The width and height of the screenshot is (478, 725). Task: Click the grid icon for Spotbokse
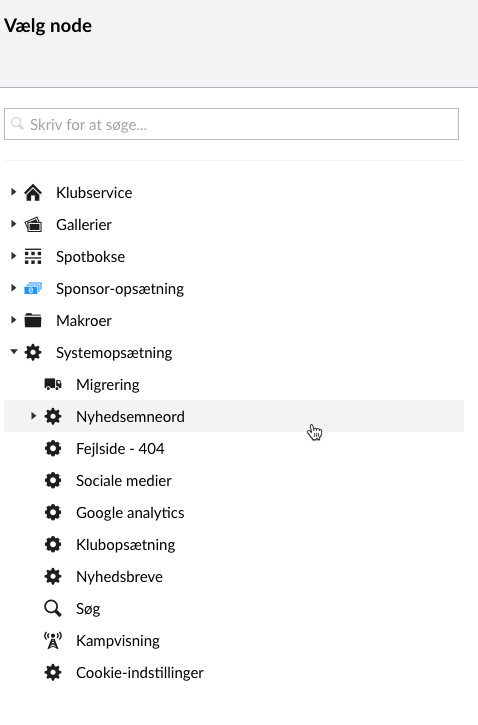[x=33, y=256]
